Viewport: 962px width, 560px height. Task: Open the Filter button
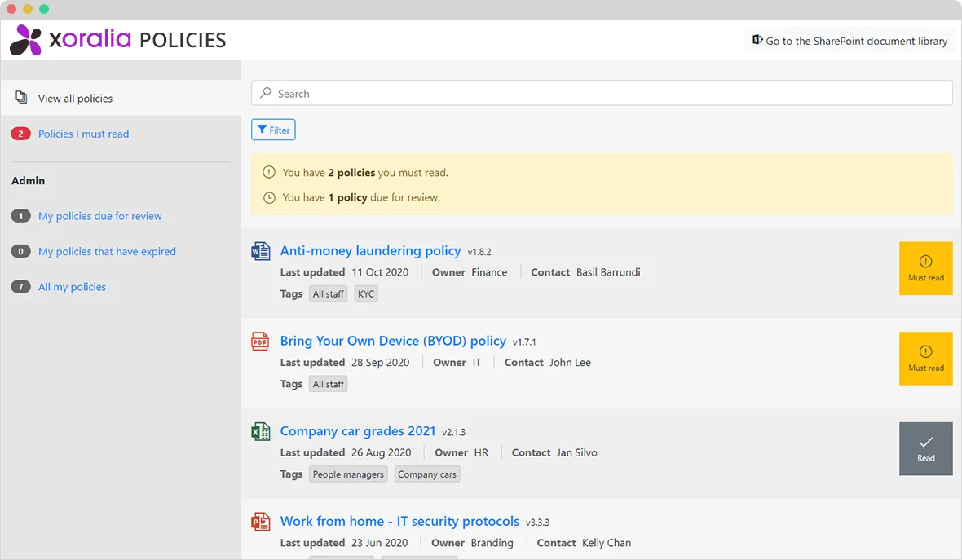pyautogui.click(x=273, y=130)
